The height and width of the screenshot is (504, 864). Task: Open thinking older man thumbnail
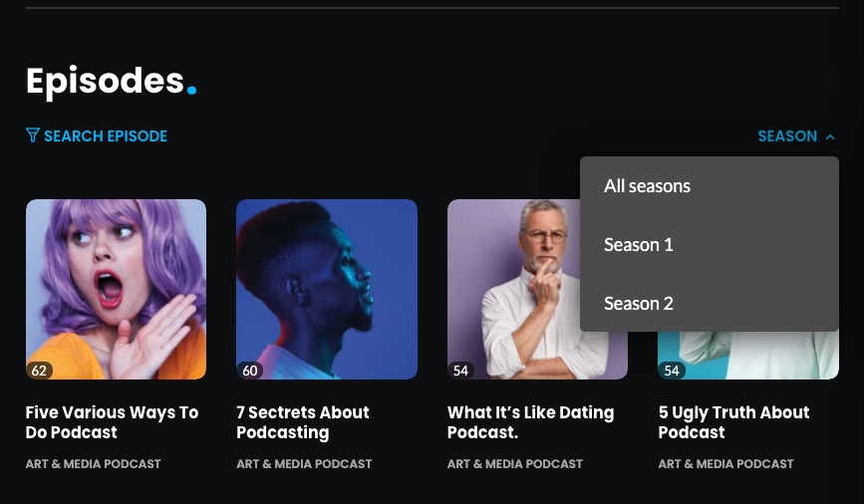pyautogui.click(x=512, y=289)
